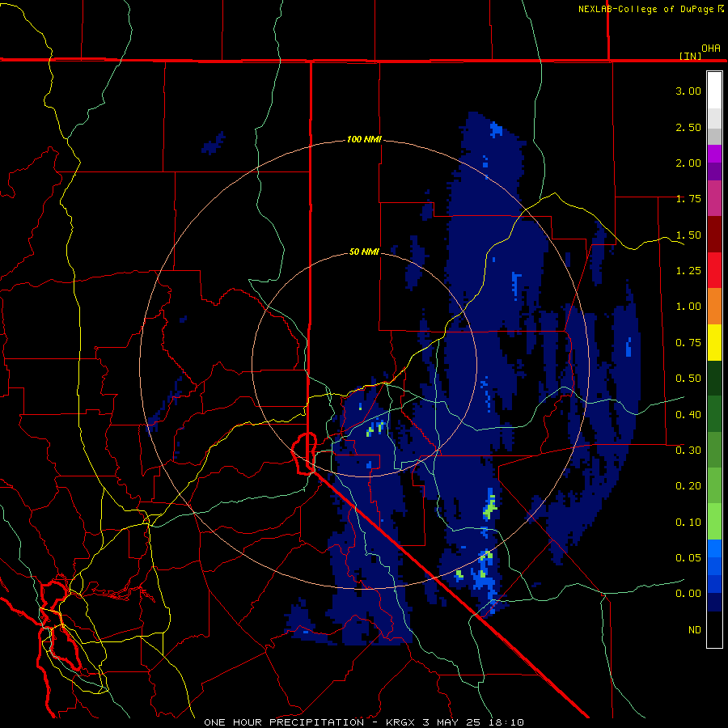Click the 2.00 legend value
Screen dimensions: 728x728
click(x=688, y=163)
